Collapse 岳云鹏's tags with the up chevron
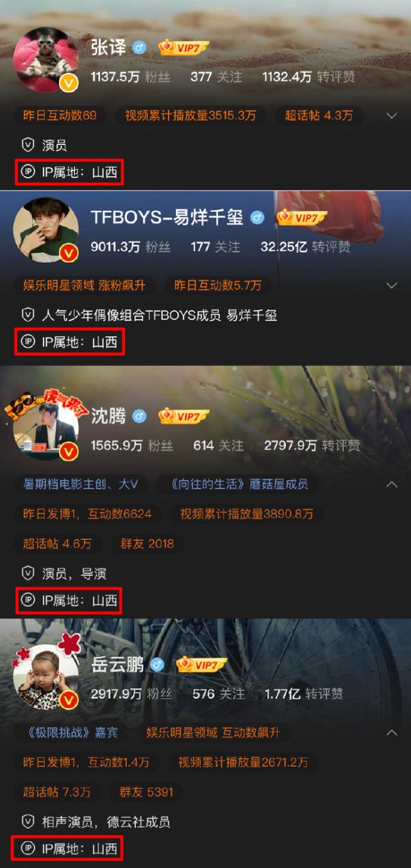 [392, 732]
